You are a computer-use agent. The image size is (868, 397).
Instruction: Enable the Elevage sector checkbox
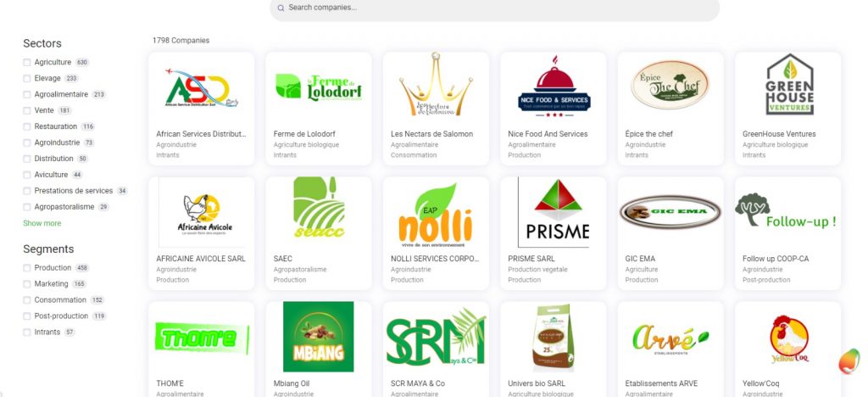[x=26, y=79]
